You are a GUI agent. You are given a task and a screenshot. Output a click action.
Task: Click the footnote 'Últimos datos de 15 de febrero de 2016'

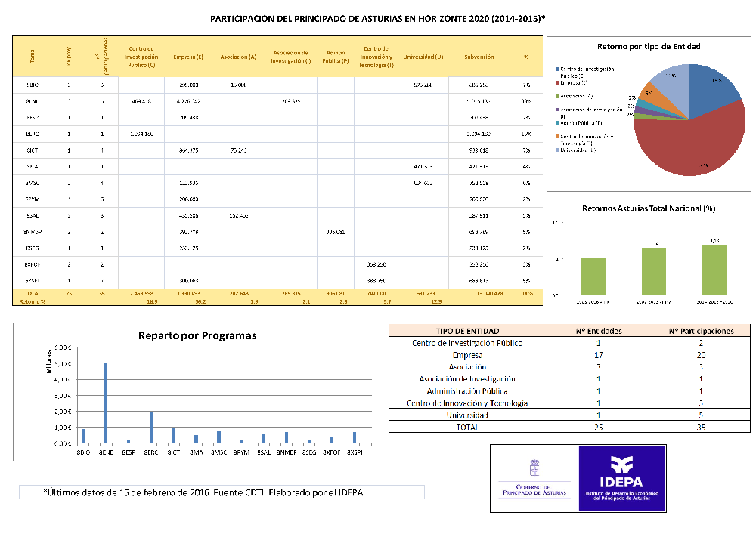pyautogui.click(x=127, y=492)
